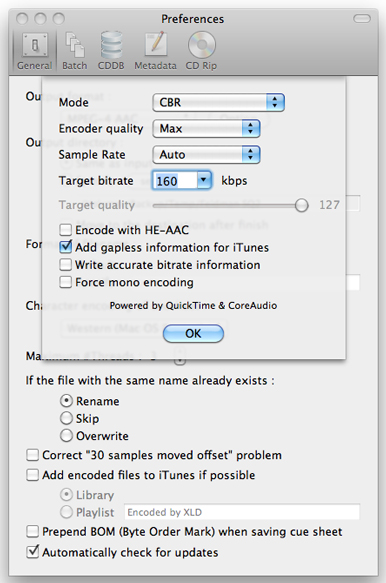Select the Skip radio button
Screen dimensions: 386x583
(66, 418)
